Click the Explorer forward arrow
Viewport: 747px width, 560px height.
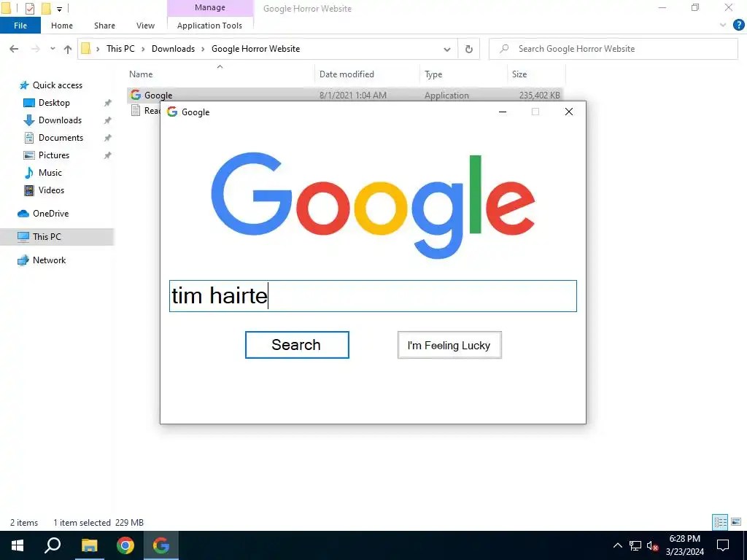(x=35, y=49)
